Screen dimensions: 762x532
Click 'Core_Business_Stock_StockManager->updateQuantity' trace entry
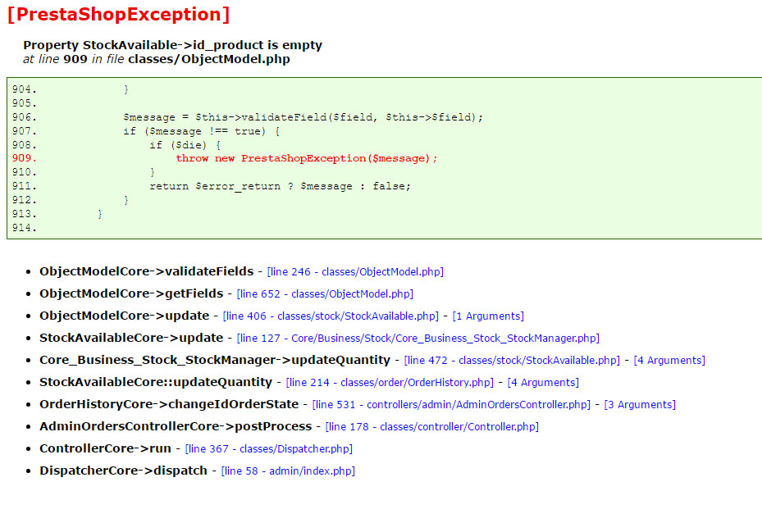(x=215, y=360)
